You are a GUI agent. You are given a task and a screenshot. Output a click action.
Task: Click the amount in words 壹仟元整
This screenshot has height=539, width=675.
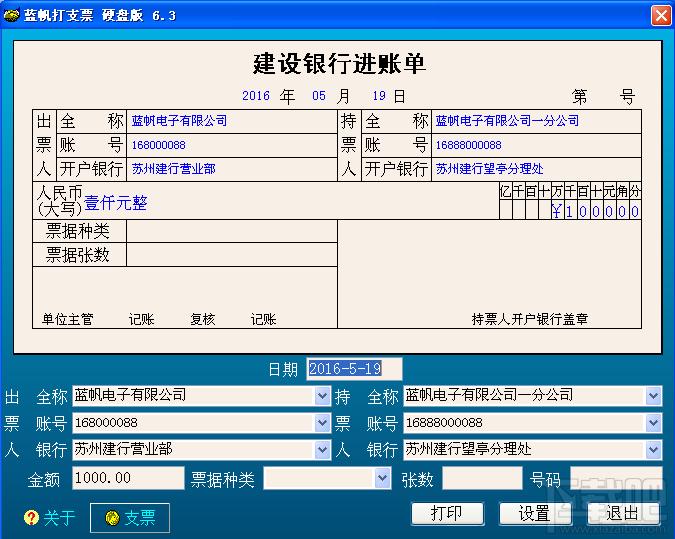tap(115, 203)
